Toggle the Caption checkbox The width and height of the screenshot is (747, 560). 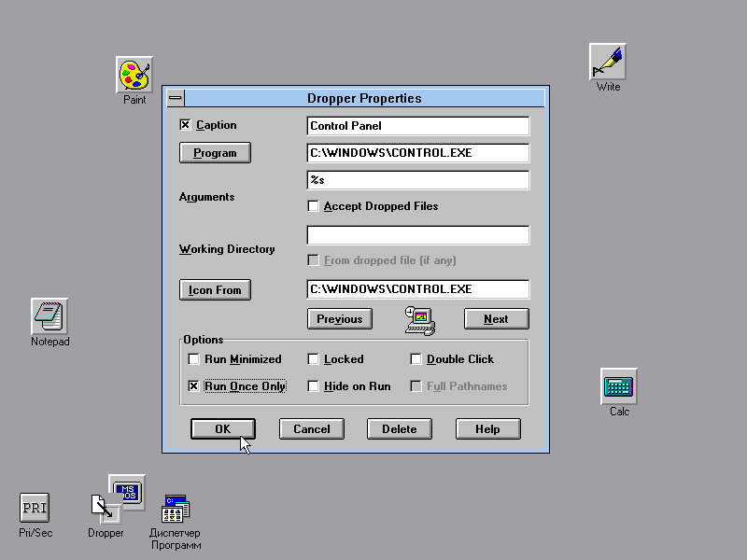point(185,125)
